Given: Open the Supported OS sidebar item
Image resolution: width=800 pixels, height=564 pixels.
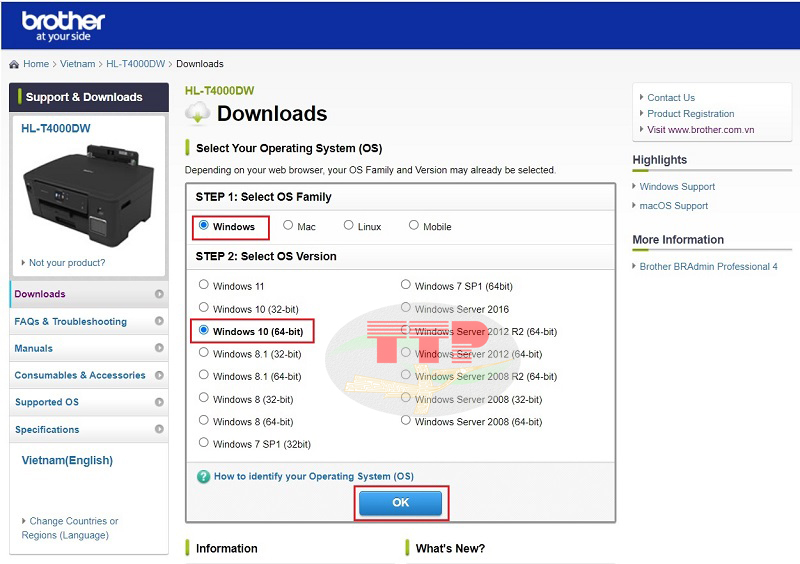Looking at the screenshot, I should 89,402.
